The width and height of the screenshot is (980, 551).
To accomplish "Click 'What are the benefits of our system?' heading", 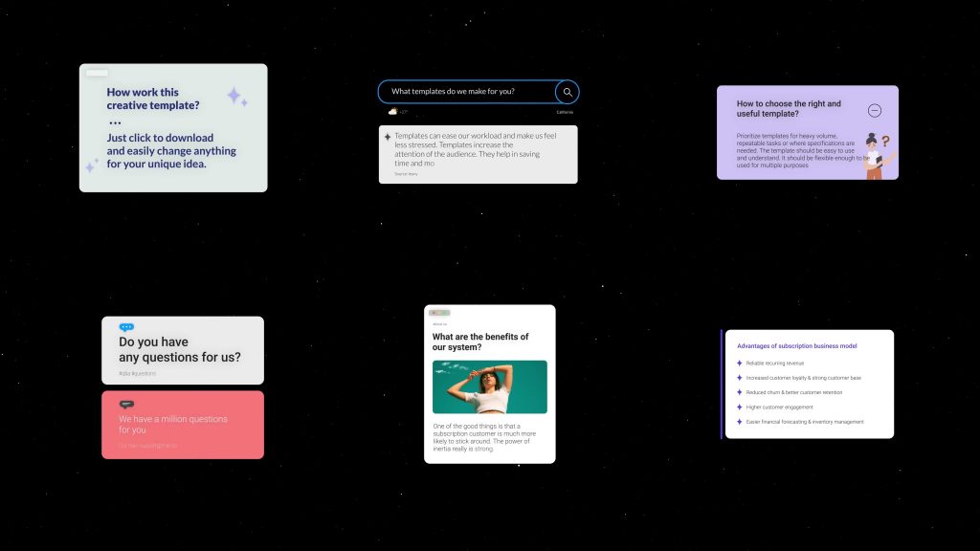I will click(x=480, y=342).
